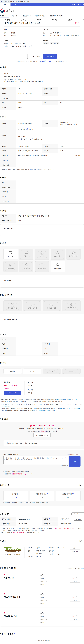84x644 pixels.
Task: Click the 관심정보 등록 button
Action: pyautogui.click(x=35, y=56)
